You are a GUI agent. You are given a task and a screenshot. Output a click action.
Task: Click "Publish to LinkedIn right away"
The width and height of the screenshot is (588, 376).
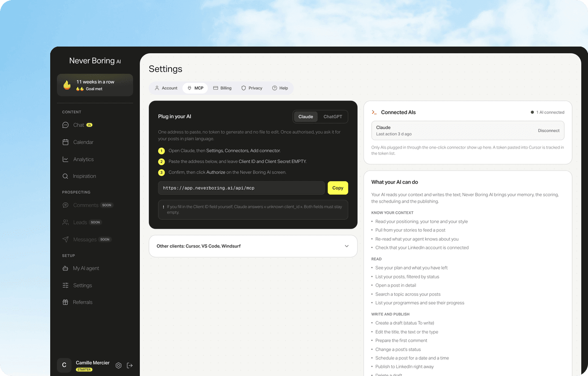pyautogui.click(x=405, y=367)
